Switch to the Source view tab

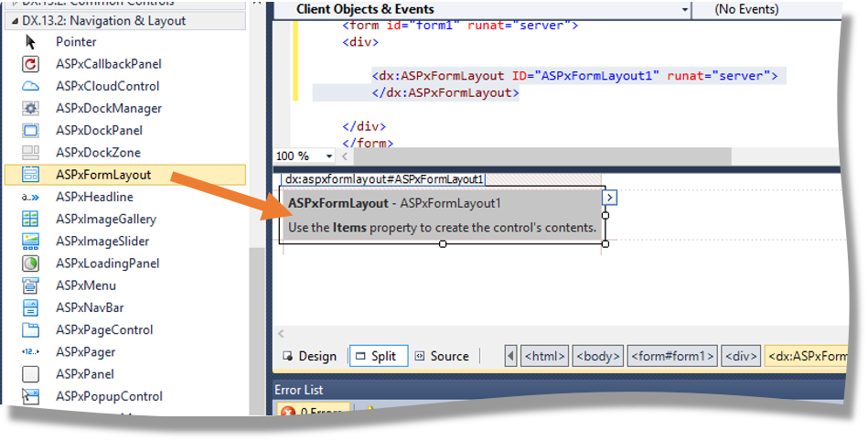click(443, 356)
